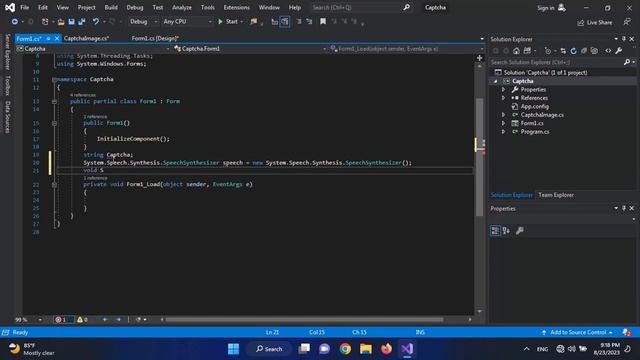Viewport: 640px width, 360px height.
Task: Toggle the Alphabetical sort in the Properties panel
Action: point(506,231)
